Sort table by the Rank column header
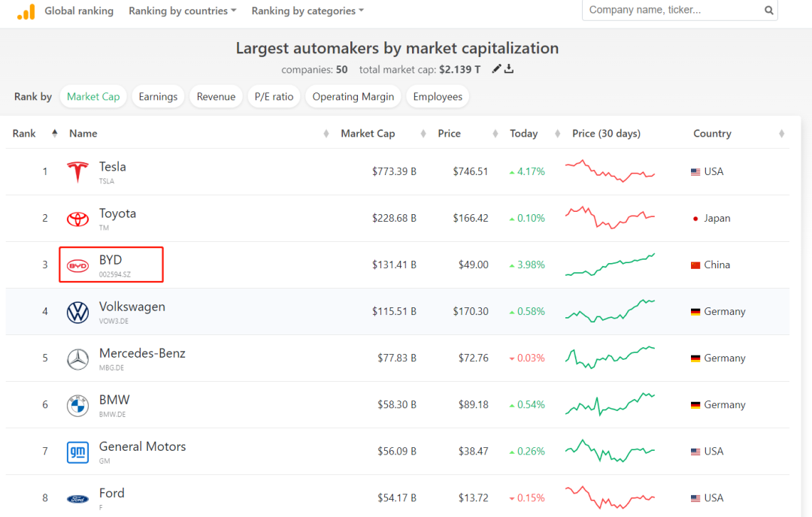 24,133
